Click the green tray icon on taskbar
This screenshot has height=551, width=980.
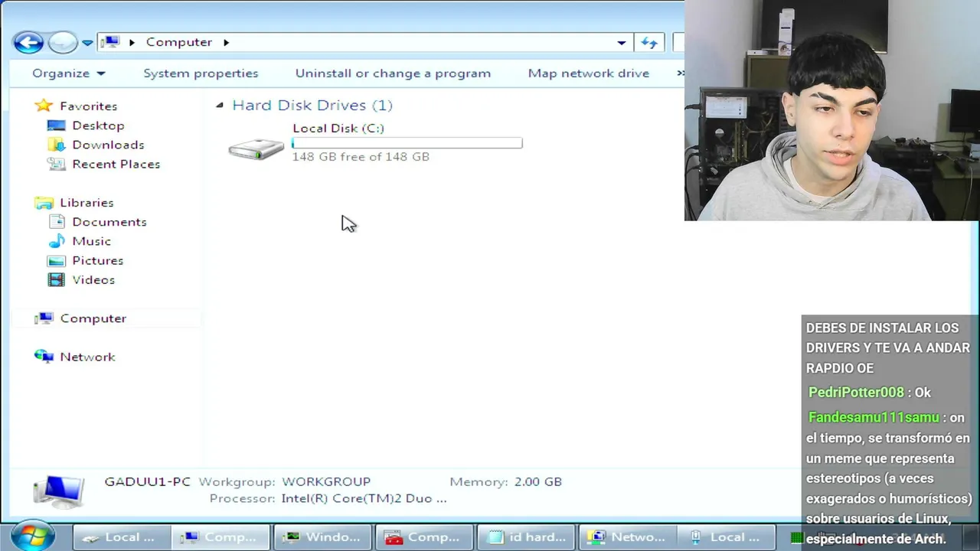click(796, 538)
